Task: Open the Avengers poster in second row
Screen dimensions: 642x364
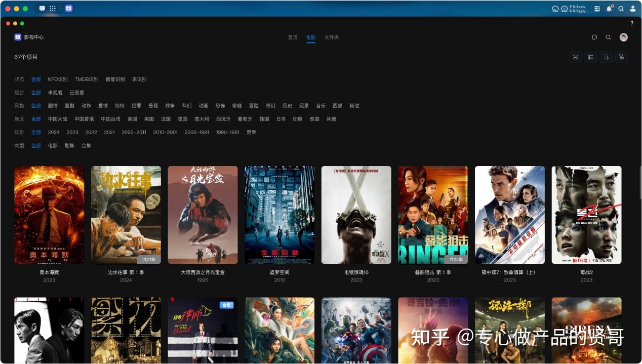Action: pyautogui.click(x=356, y=330)
